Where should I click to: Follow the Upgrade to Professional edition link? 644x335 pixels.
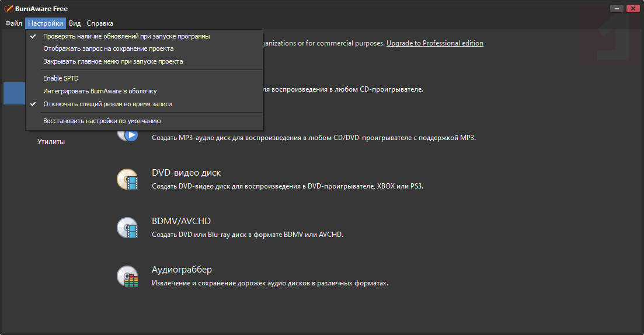point(434,43)
